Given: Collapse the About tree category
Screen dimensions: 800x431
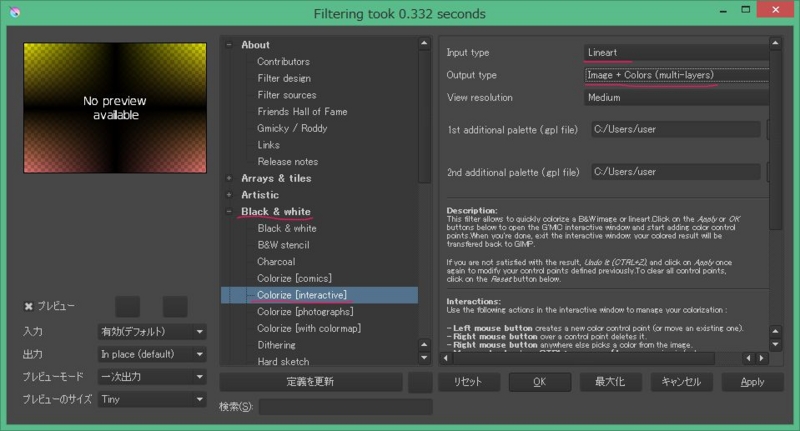Looking at the screenshot, I should [x=229, y=45].
